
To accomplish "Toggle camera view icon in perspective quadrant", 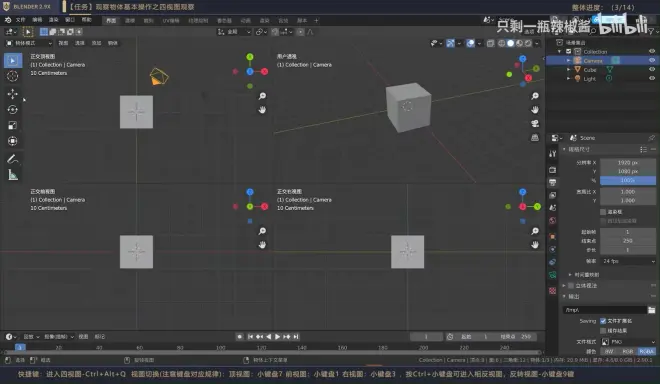I will (x=535, y=123).
